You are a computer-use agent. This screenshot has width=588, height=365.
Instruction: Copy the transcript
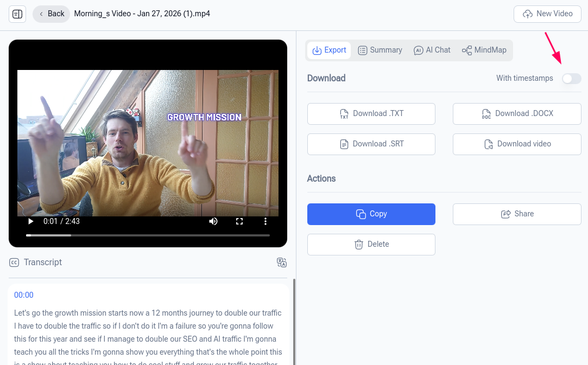point(371,214)
